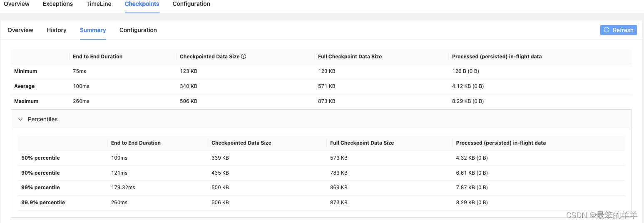
Task: Click End to End Duration header in summary table
Action: click(x=98, y=56)
